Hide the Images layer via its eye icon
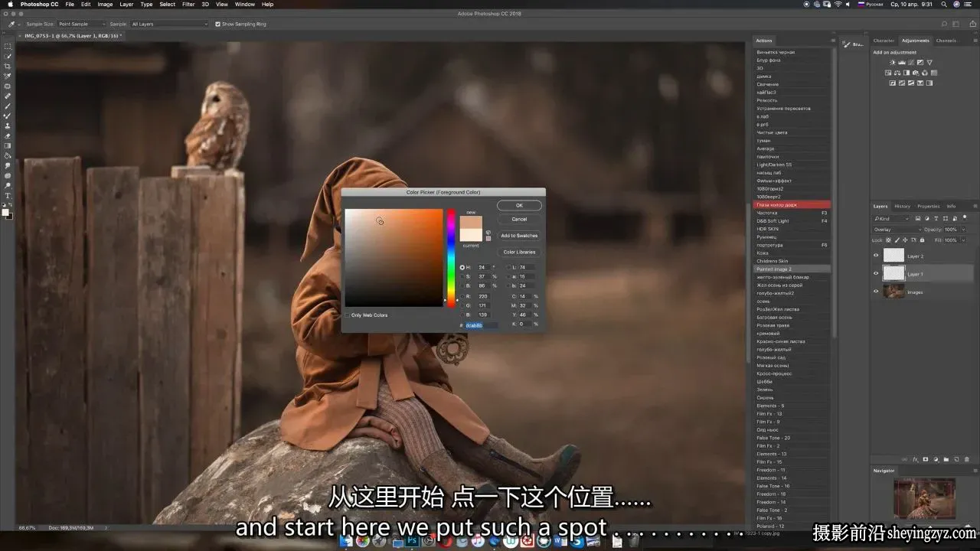 877,292
